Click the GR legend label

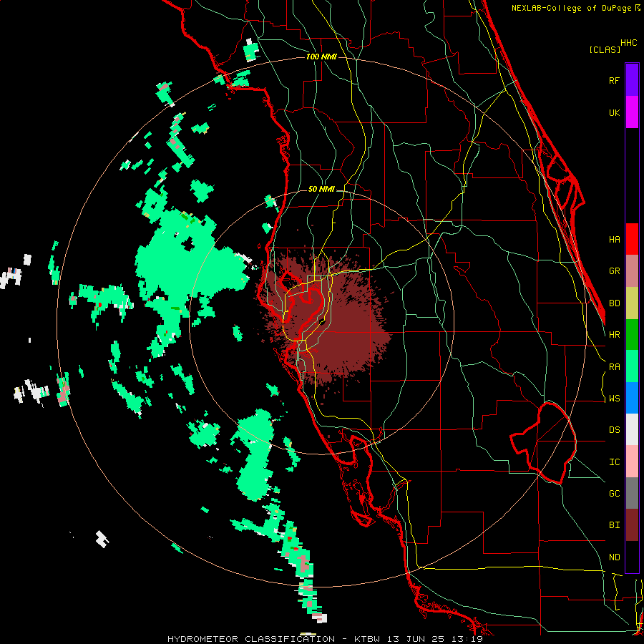pos(615,271)
